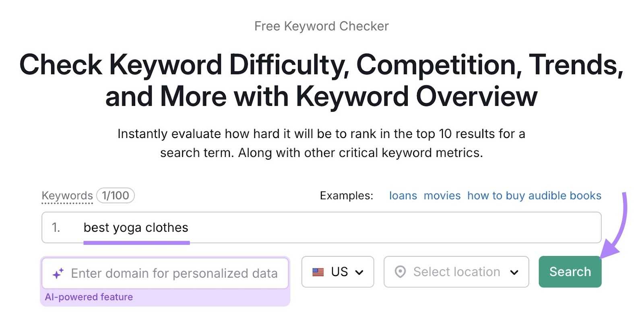Screen dimensions: 644x322
Task: Click the US flag icon
Action: (318, 272)
